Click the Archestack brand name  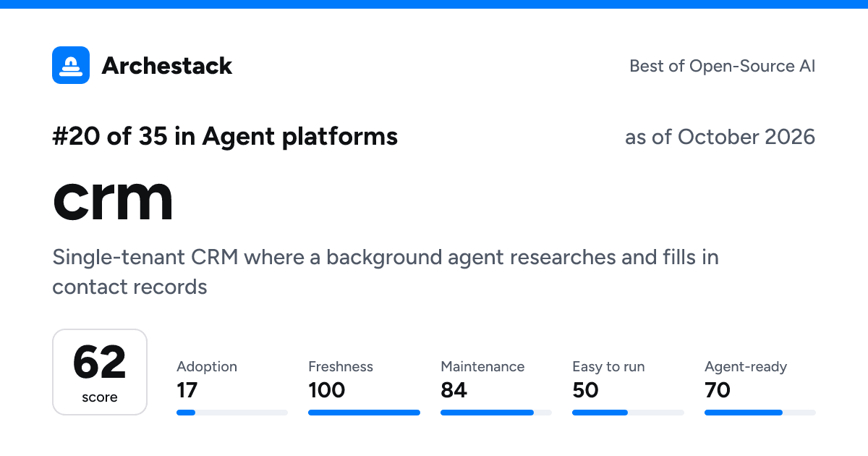tap(167, 66)
